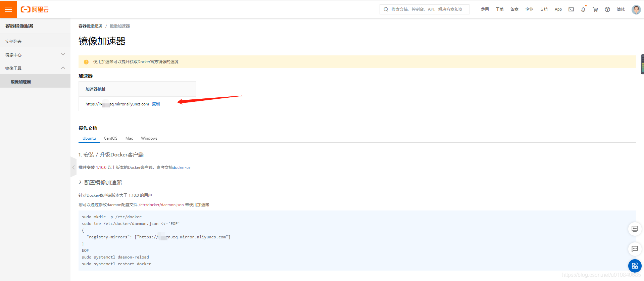The width and height of the screenshot is (644, 281).
Task: Click the 复制 link to copy address
Action: pyautogui.click(x=156, y=104)
